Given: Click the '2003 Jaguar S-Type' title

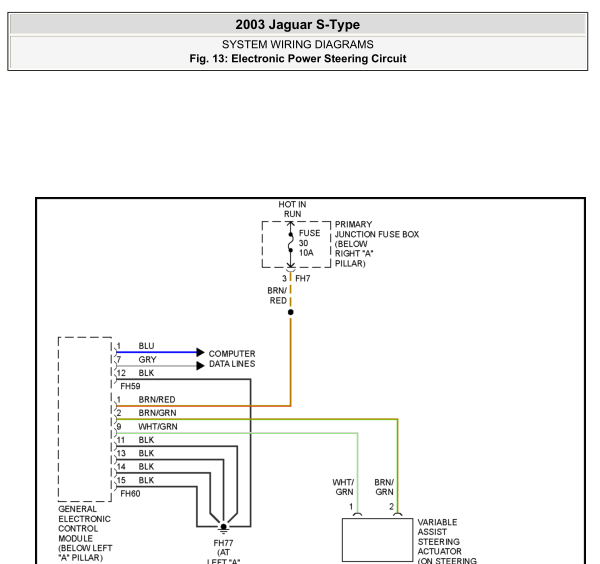Looking at the screenshot, I should click(297, 24).
